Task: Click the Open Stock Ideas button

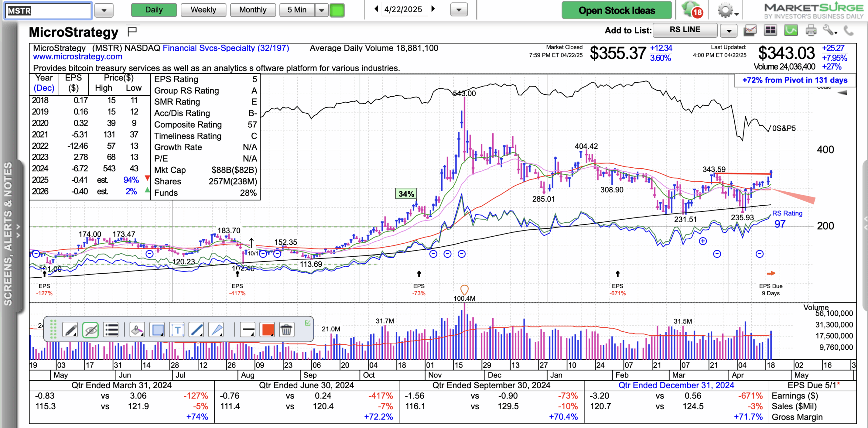Action: (616, 10)
